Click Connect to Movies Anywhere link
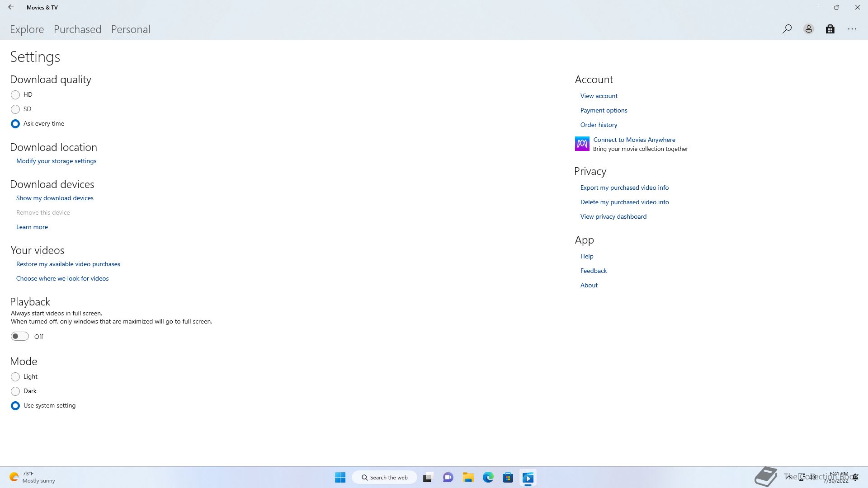This screenshot has width=868, height=488. tap(634, 140)
